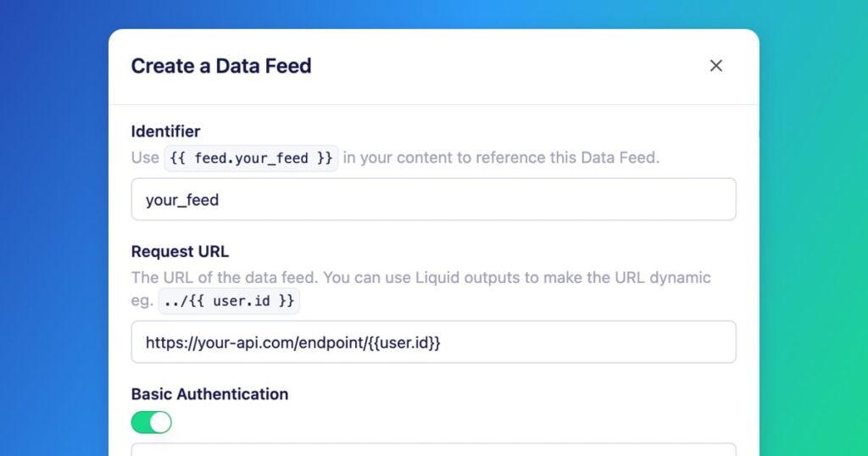Image resolution: width=868 pixels, height=456 pixels.
Task: Click the Basic Authentication label
Action: pos(209,394)
